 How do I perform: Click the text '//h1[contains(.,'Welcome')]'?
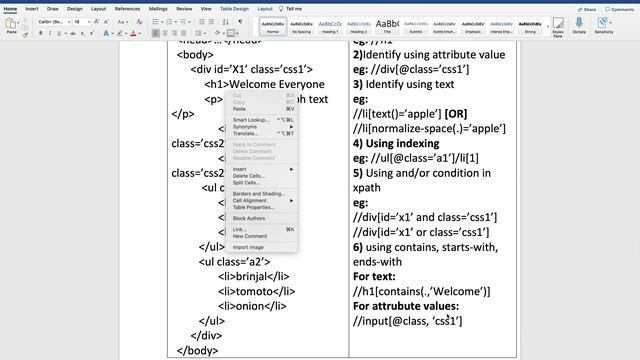(422, 291)
